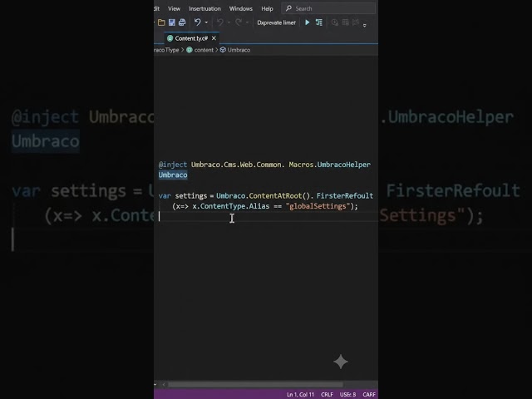Click ContentType.Alias in the lambda
The image size is (532, 399).
[233, 206]
